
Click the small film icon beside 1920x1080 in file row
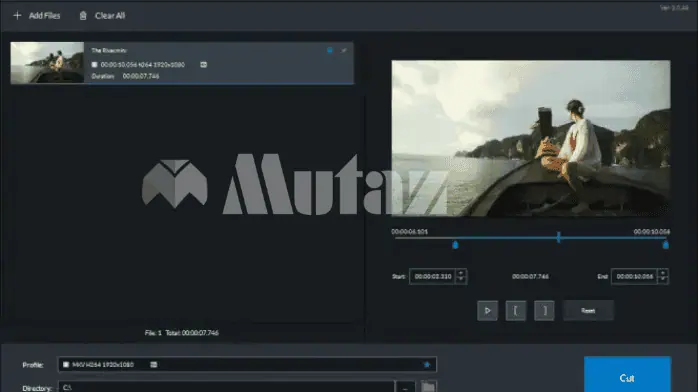pos(203,65)
